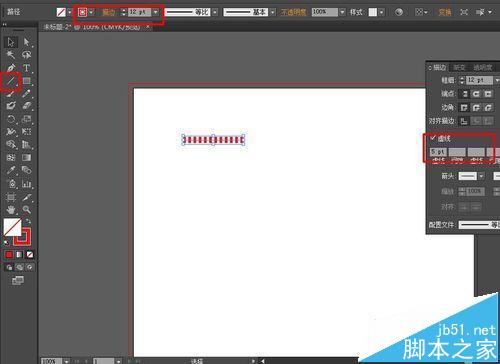The width and height of the screenshot is (500, 364).
Task: Select the Scale tool
Action: (x=26, y=119)
